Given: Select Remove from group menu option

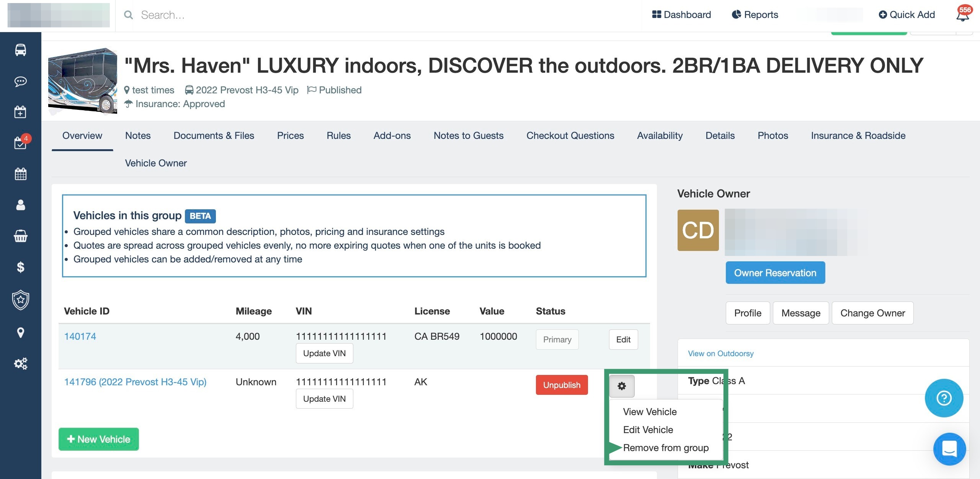Looking at the screenshot, I should 666,448.
